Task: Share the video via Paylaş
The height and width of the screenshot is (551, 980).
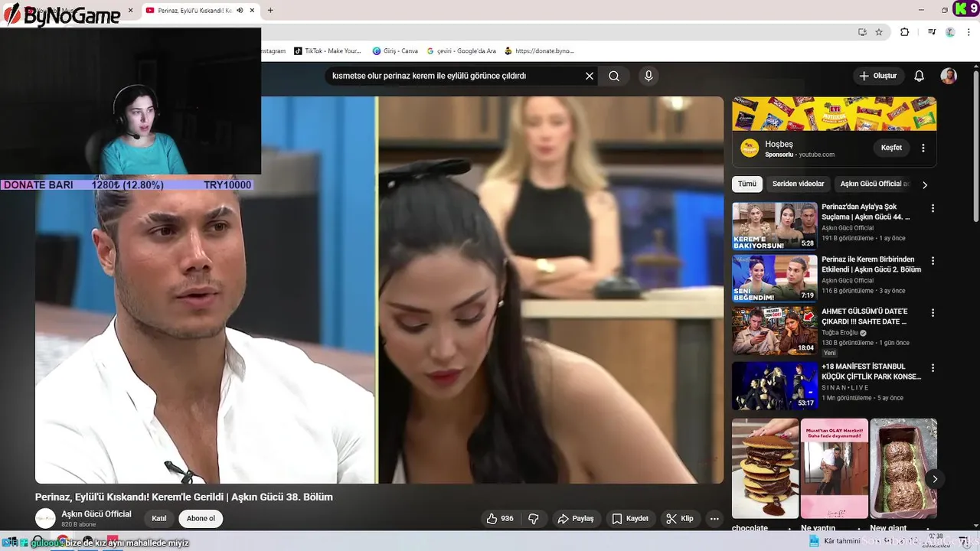Action: click(576, 519)
